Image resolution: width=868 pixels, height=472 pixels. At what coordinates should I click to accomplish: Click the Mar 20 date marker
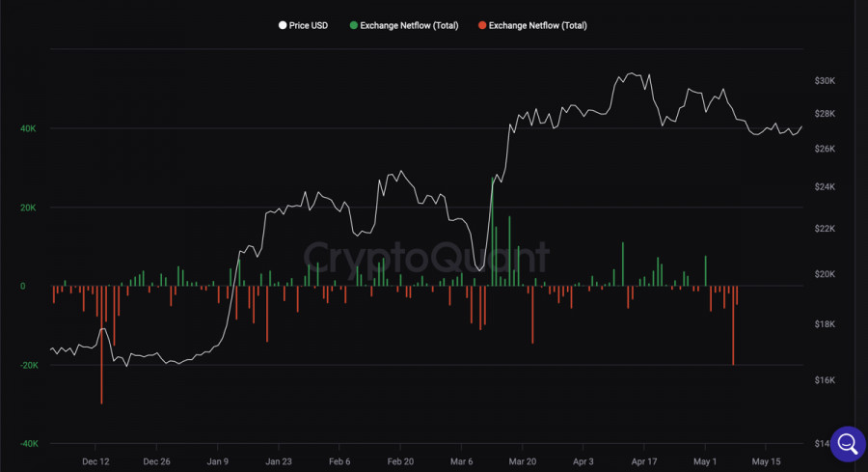click(x=523, y=461)
